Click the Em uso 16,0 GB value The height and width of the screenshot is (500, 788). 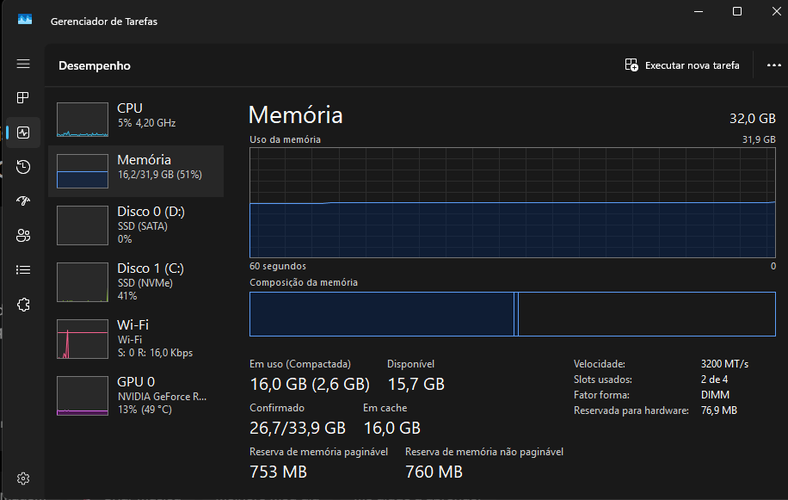click(310, 384)
